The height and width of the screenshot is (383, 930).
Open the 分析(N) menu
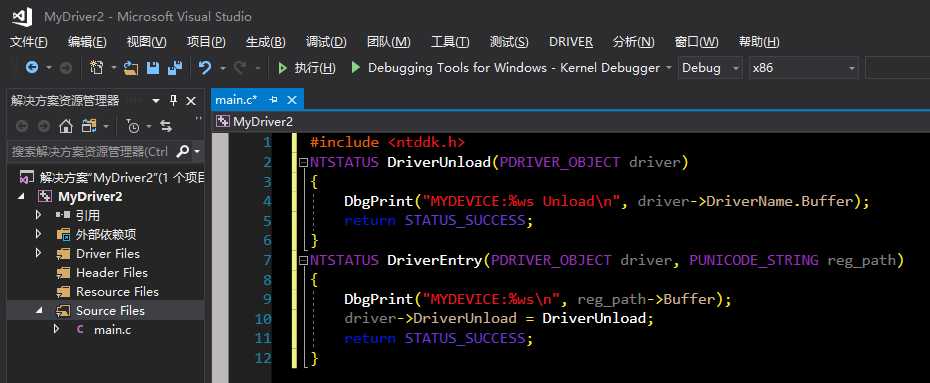(x=633, y=42)
